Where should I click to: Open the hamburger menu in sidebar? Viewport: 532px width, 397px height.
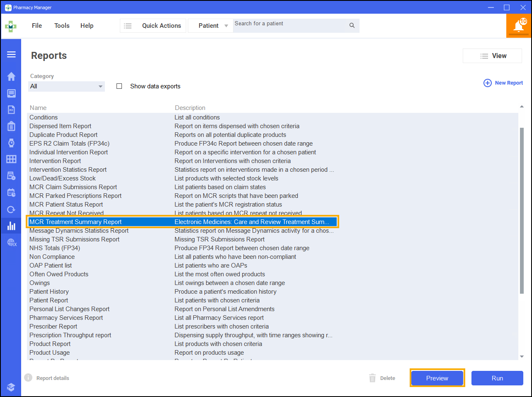coord(11,54)
